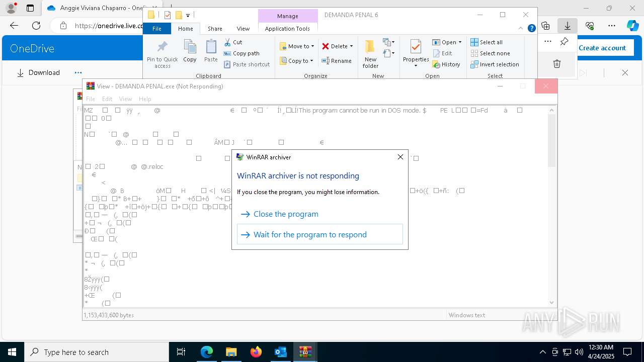This screenshot has height=362, width=644.
Task: Click the browser back arrow
Action: [14, 25]
